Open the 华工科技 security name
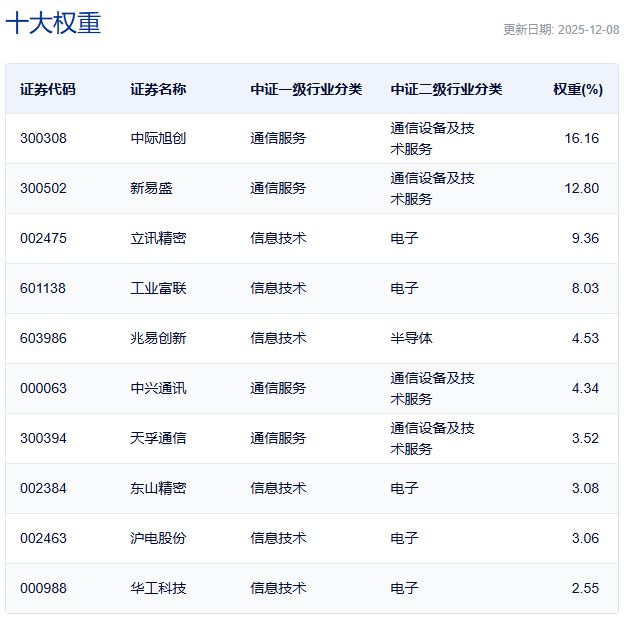The width and height of the screenshot is (624, 620). (x=158, y=588)
